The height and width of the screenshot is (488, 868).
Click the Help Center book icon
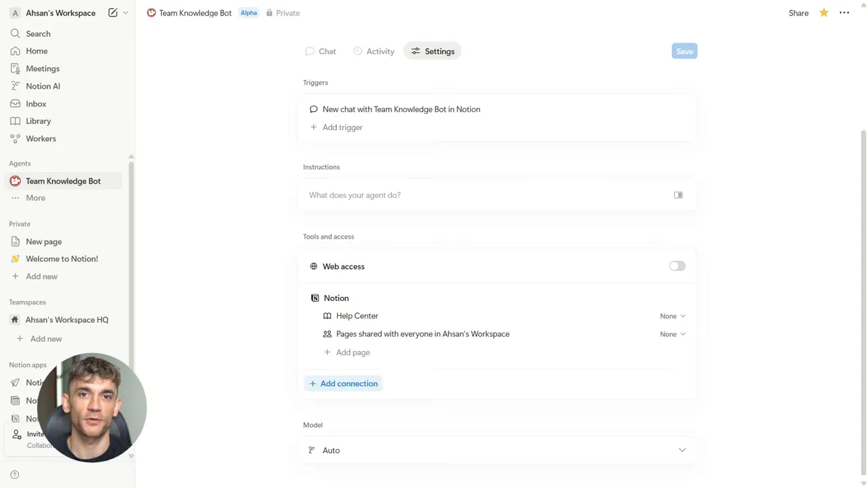[328, 316]
